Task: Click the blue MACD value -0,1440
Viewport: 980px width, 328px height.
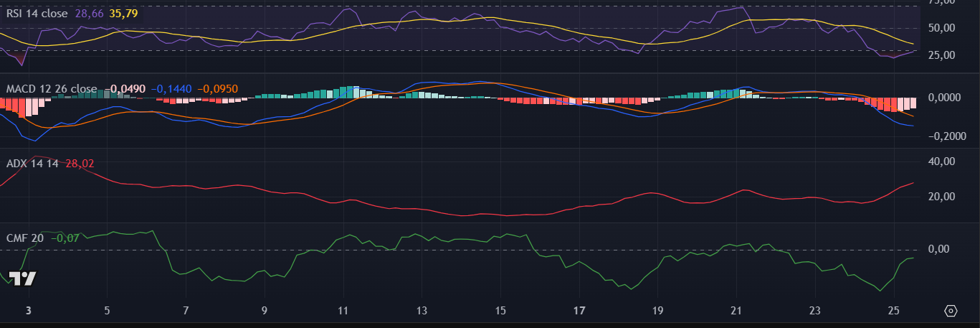Action: 172,89
